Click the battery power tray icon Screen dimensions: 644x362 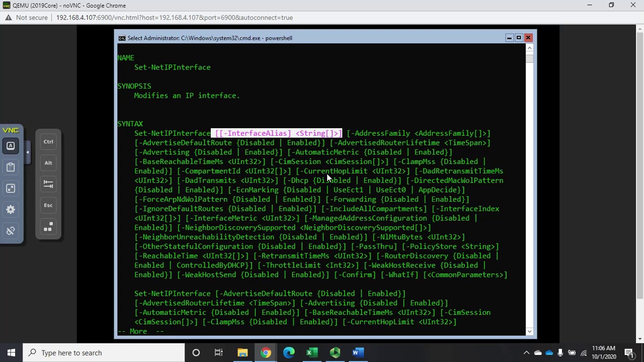click(572, 353)
